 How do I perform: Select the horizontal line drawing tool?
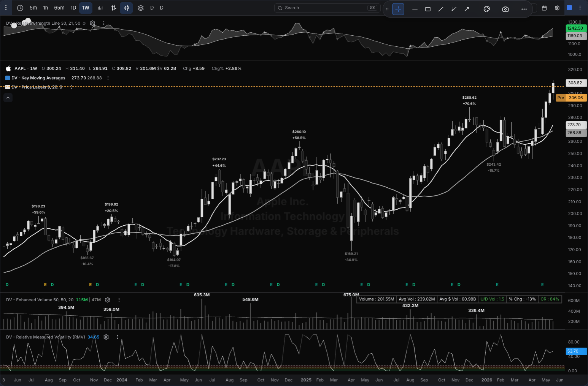415,9
